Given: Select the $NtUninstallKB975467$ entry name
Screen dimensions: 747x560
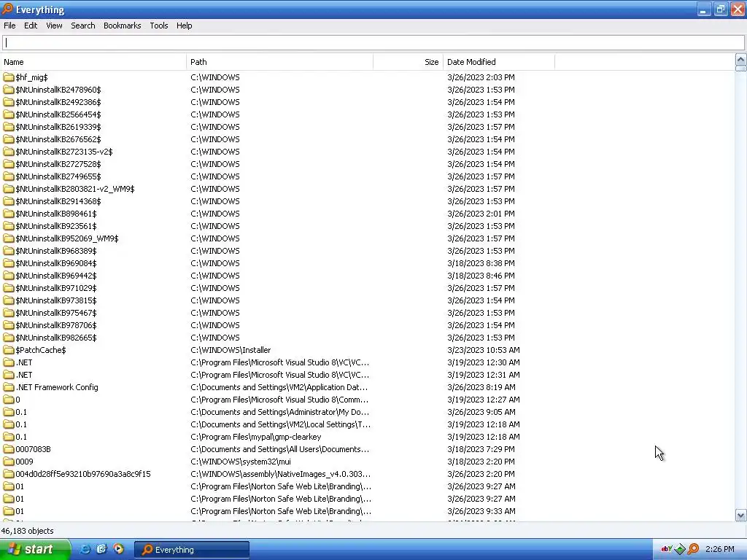Looking at the screenshot, I should click(55, 313).
